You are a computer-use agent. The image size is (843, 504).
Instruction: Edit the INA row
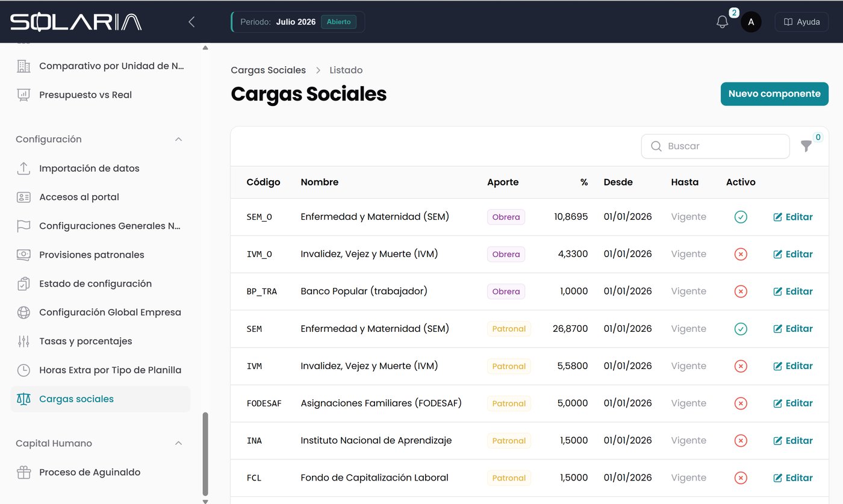793,441
